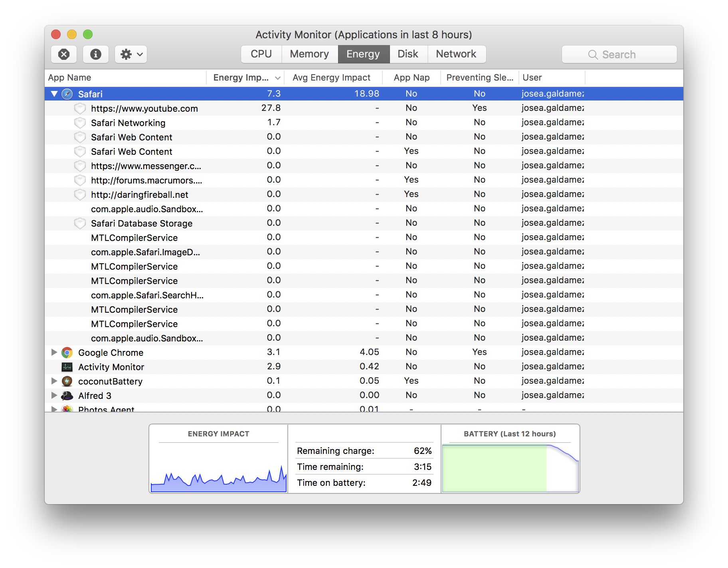Select the com.apple.Safari.ImageD... row

pyautogui.click(x=364, y=252)
